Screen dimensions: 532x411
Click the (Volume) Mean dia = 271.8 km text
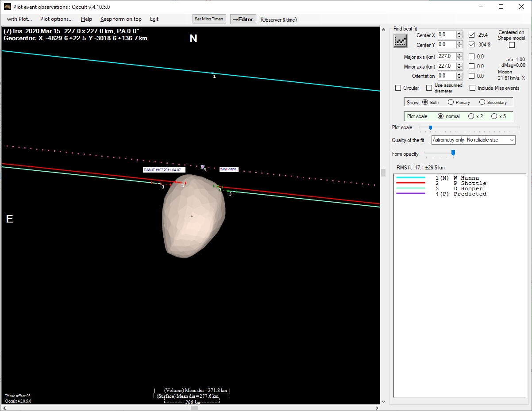coord(195,391)
